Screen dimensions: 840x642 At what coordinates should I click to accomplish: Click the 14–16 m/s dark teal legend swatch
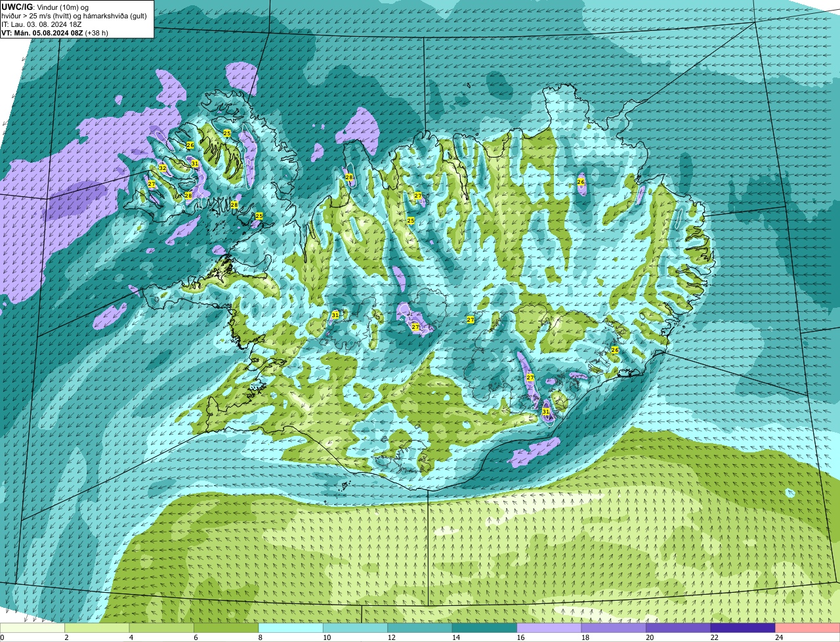click(x=485, y=628)
